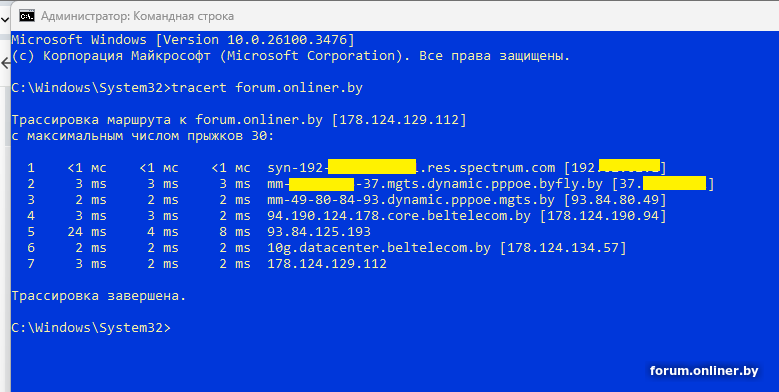Click the 24 ms latency value
The image size is (779, 392).
[x=87, y=232]
